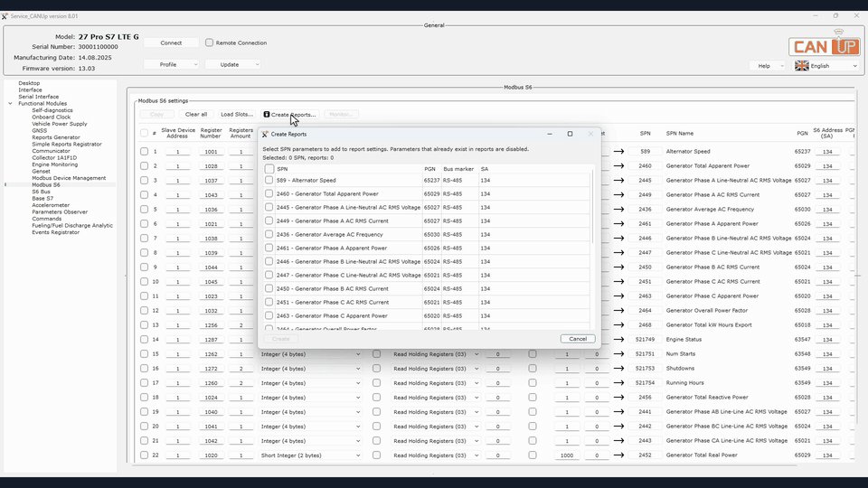This screenshot has height=488, width=868.
Task: Click the Clear all button
Action: coord(196,115)
